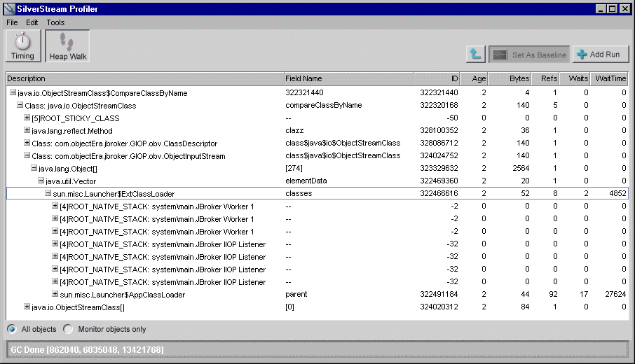
Task: Click the GC Done status bar text
Action: pyautogui.click(x=87, y=349)
